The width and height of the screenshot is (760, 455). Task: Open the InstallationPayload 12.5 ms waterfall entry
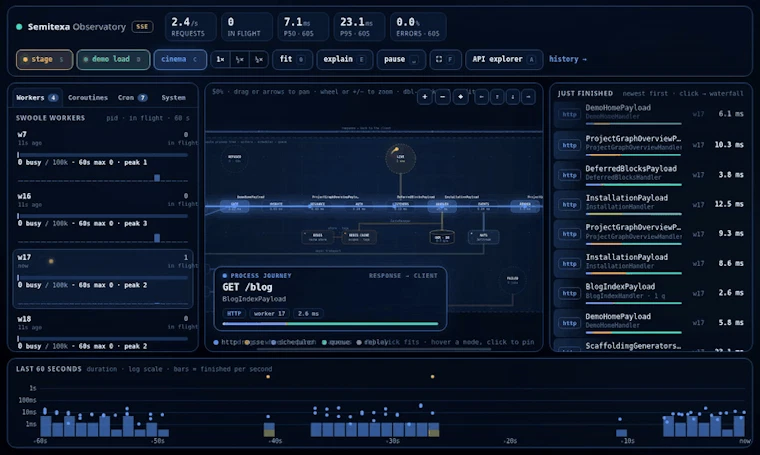650,204
